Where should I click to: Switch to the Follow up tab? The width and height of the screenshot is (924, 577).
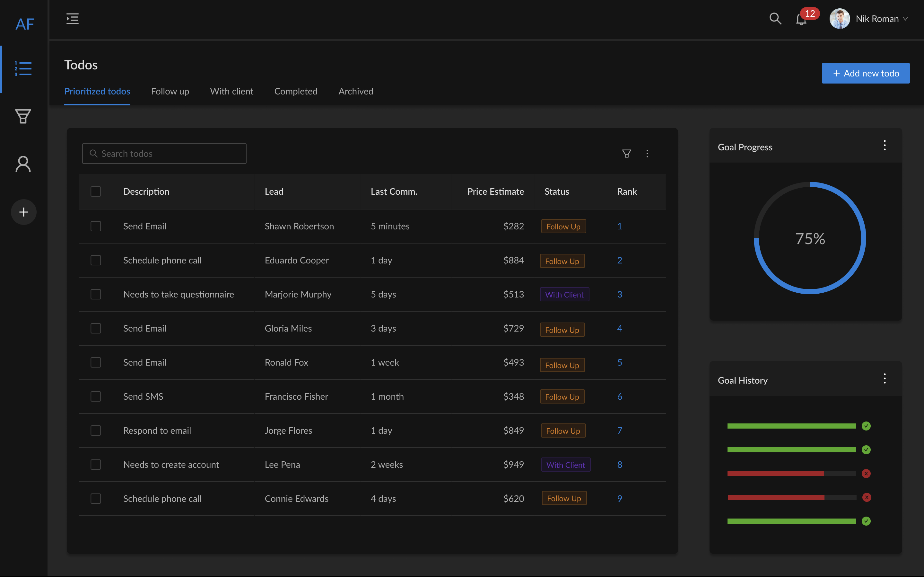coord(170,91)
